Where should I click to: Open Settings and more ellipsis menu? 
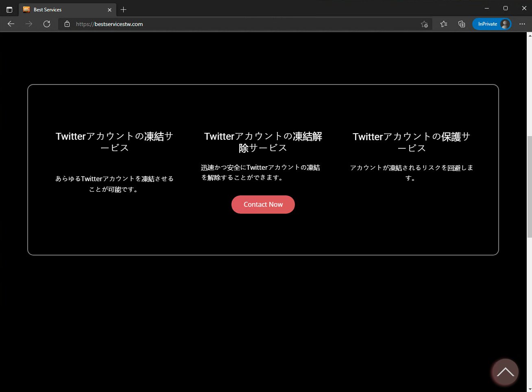522,24
